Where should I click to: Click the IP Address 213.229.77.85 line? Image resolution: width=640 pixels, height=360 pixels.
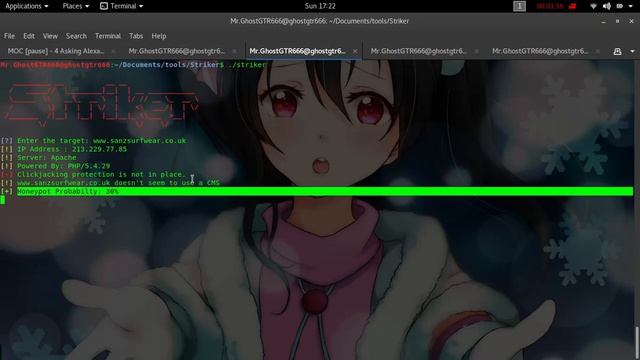(x=64, y=149)
